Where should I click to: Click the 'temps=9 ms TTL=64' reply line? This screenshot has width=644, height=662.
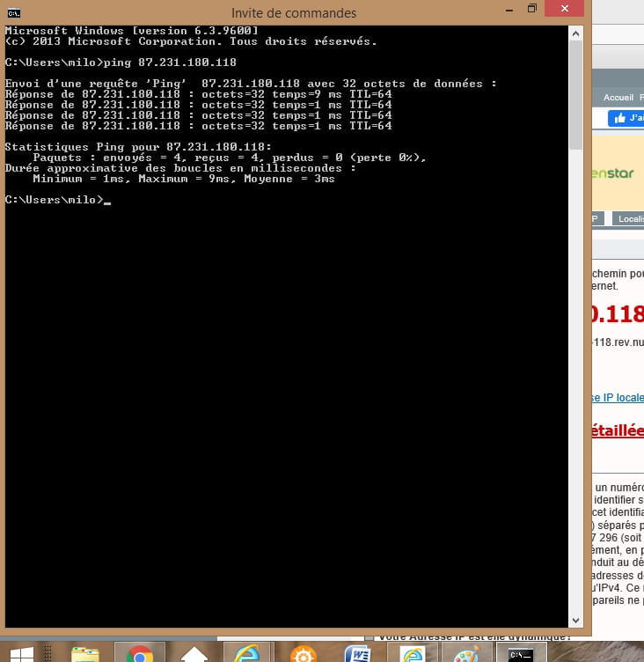click(x=198, y=94)
